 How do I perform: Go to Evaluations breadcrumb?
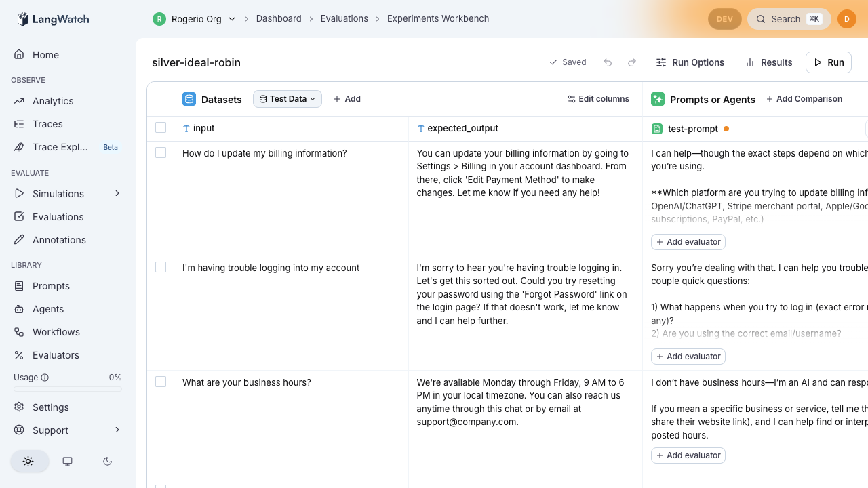tap(344, 19)
